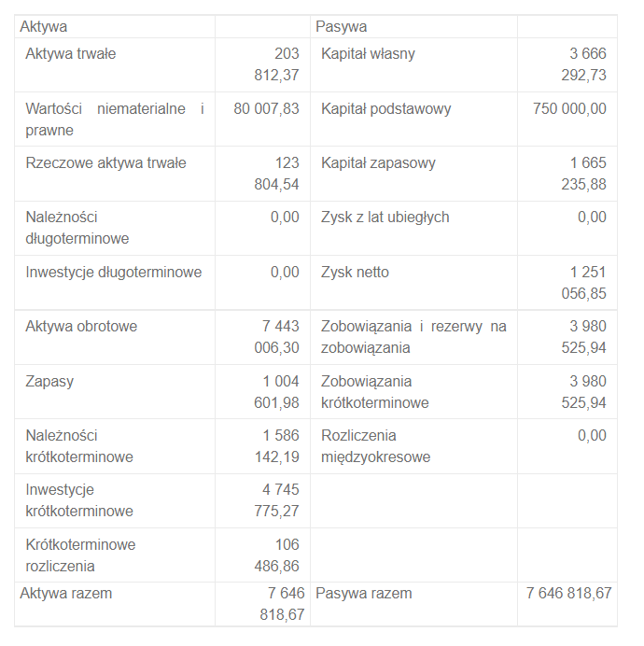Select the 'Kapitał własny' cell
This screenshot has height=646, width=644.
click(x=368, y=54)
